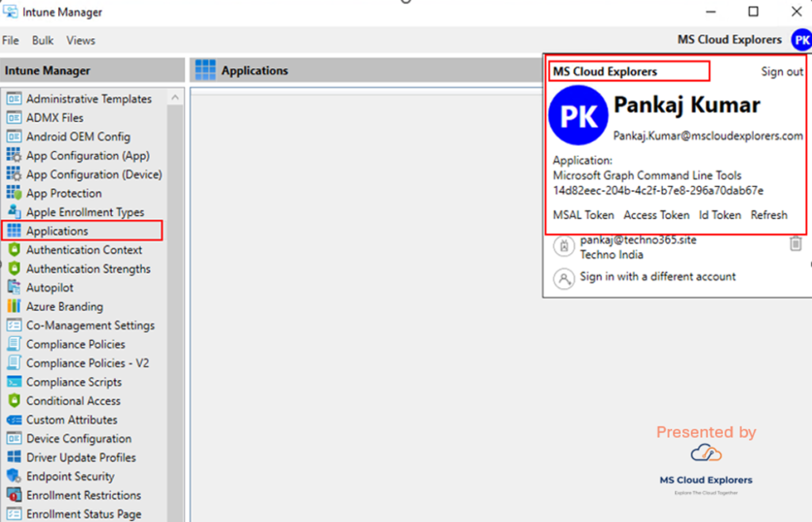Click the App Protection shield icon
The width and height of the screenshot is (812, 522).
[x=14, y=193]
